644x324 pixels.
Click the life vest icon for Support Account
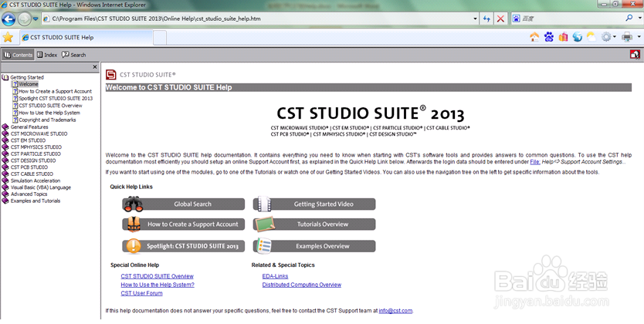click(134, 224)
